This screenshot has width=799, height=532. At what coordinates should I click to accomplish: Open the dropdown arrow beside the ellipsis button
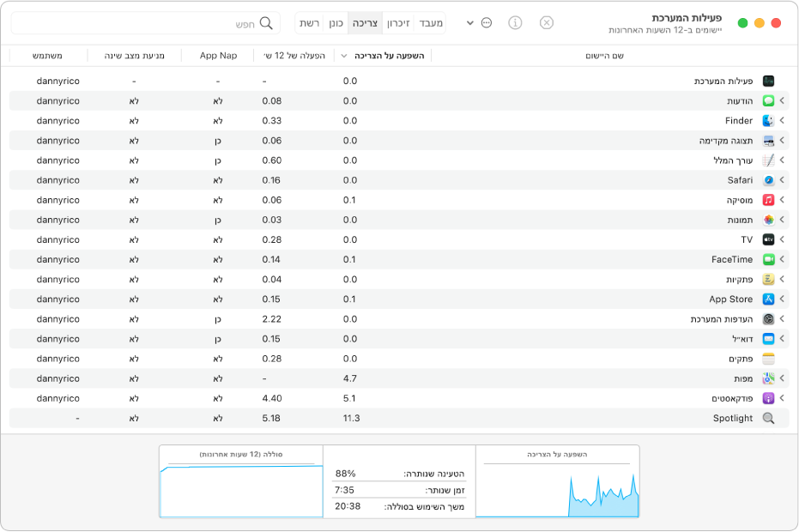pos(469,23)
